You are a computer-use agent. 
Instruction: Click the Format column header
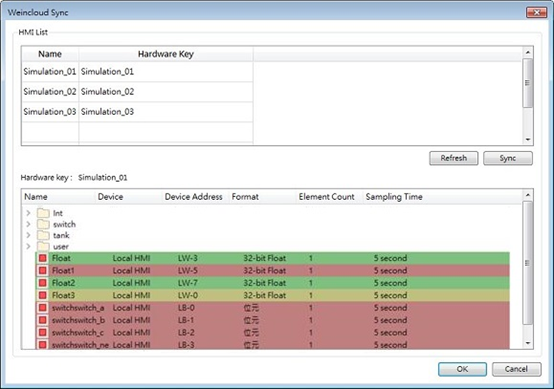pyautogui.click(x=263, y=197)
